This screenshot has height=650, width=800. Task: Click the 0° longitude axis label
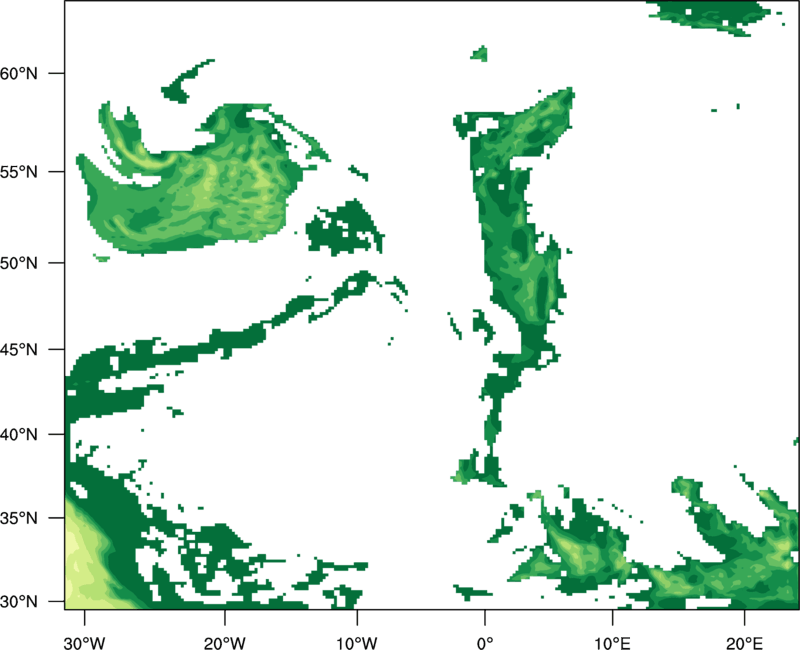pos(485,643)
